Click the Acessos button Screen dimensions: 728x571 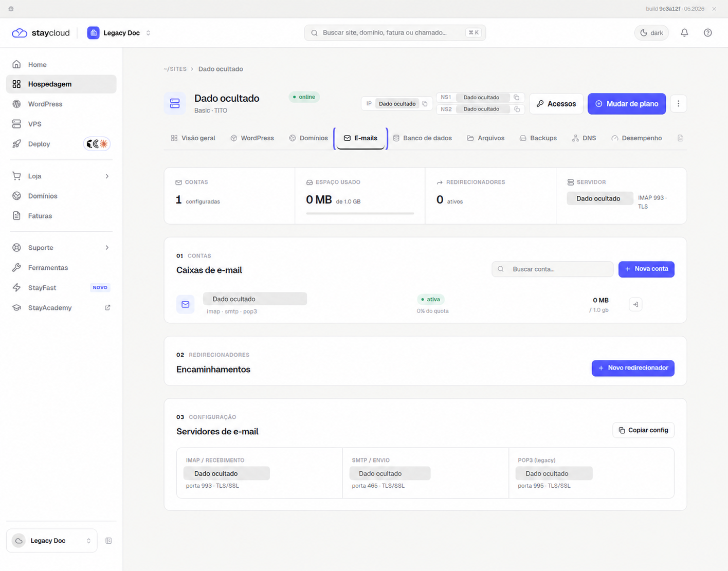pos(556,104)
